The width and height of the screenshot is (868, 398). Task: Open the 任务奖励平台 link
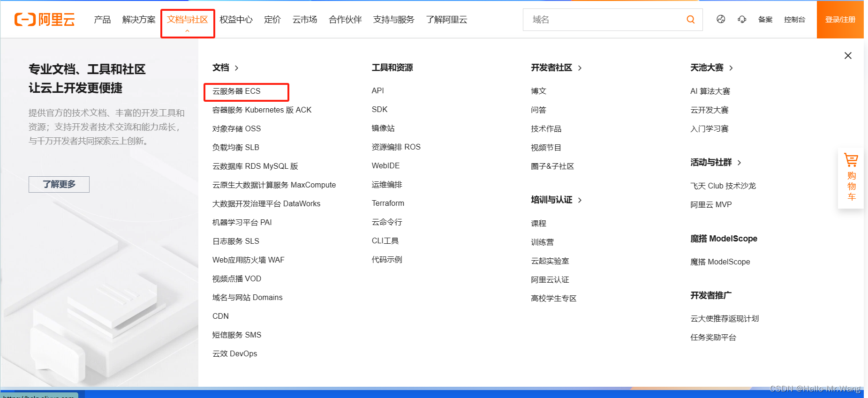713,337
